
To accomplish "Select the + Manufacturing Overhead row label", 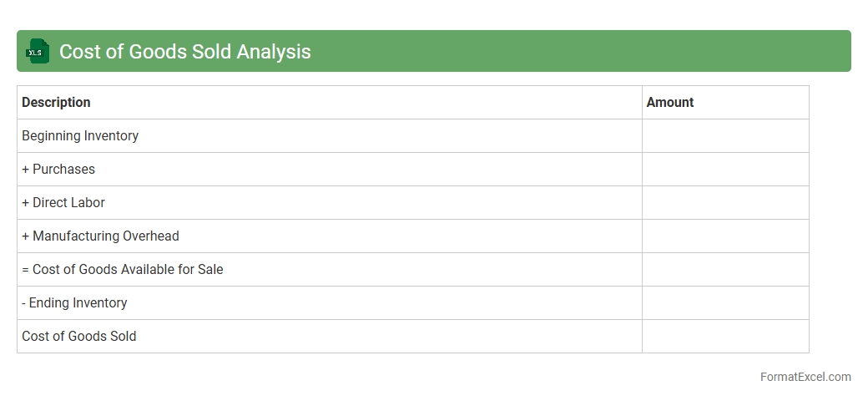I will click(100, 236).
